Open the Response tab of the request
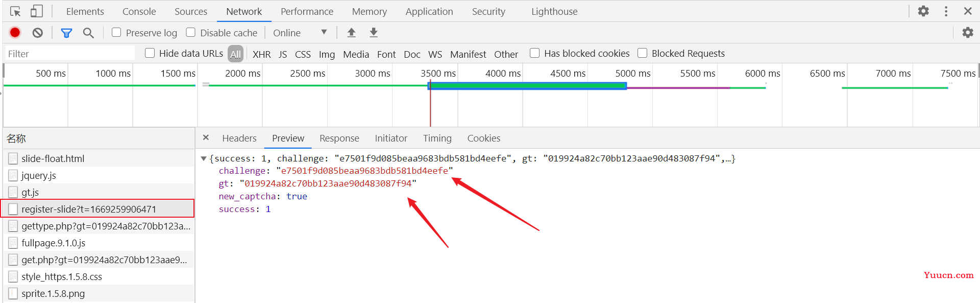Viewport: 980px width, 303px height. point(339,138)
